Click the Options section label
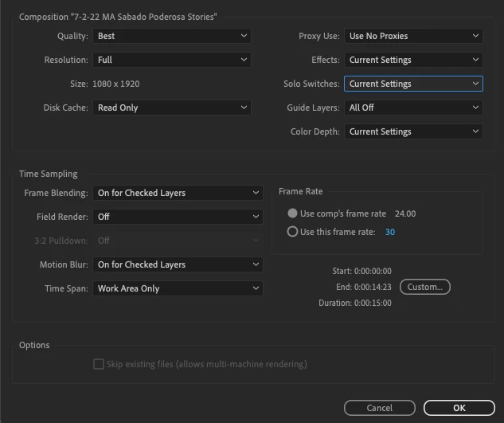This screenshot has width=504, height=423. [34, 345]
